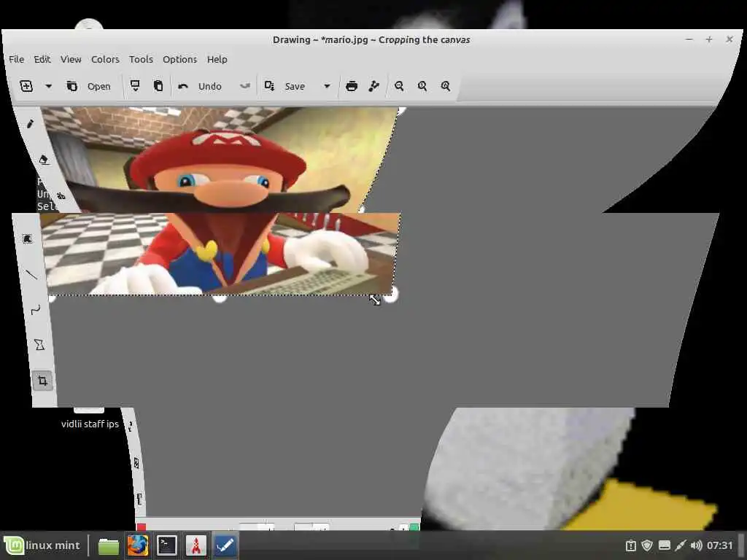The image size is (747, 560).
Task: Open the File menu
Action: coord(16,60)
